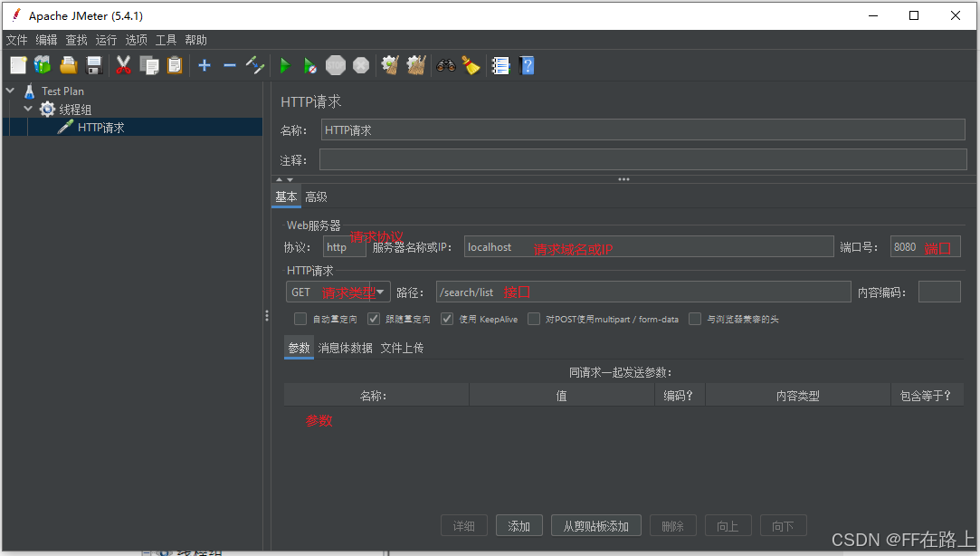Screen dimensions: 980x556
Task: Click the Shutdown threads icon
Action: tap(361, 65)
